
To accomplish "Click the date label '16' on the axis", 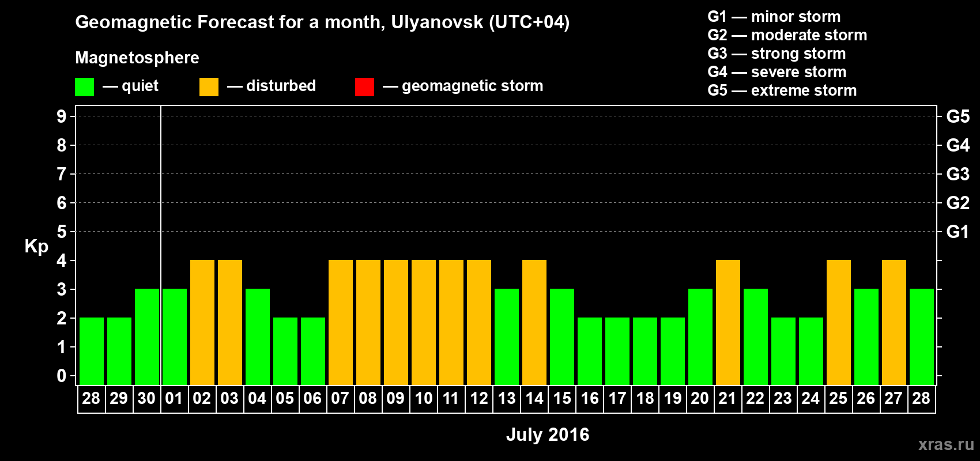I will tap(590, 399).
